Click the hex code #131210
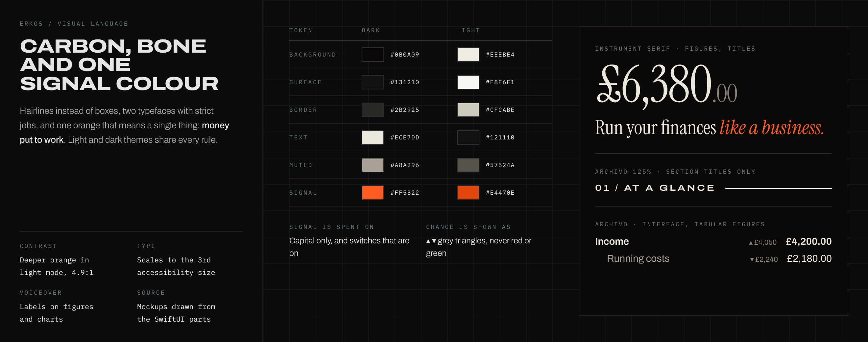The height and width of the screenshot is (342, 868). coord(405,82)
